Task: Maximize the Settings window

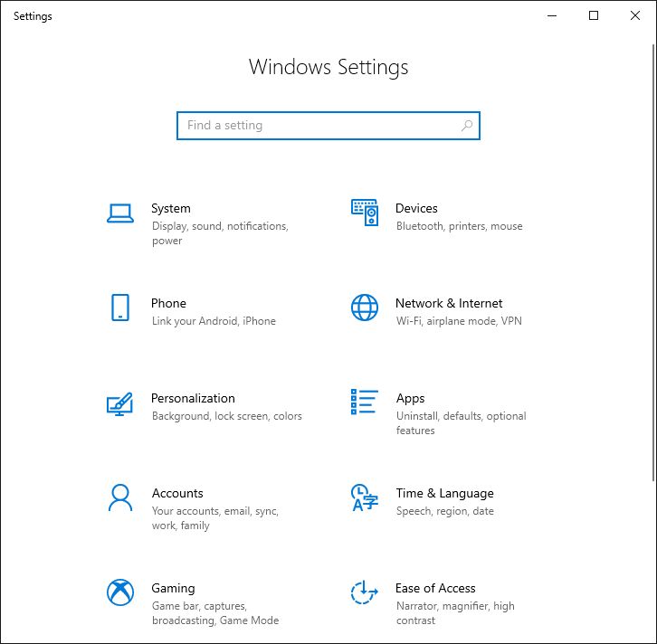Action: (x=594, y=16)
